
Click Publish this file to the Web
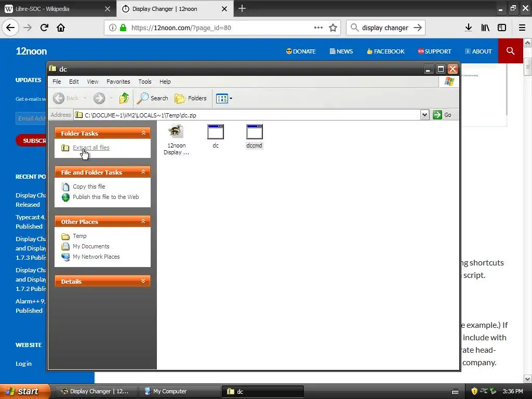[106, 197]
